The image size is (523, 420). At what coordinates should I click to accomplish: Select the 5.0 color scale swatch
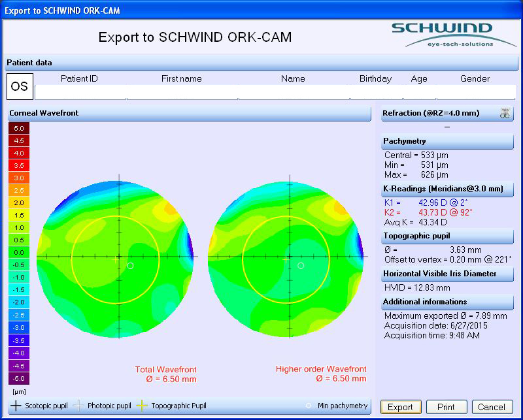[19, 128]
